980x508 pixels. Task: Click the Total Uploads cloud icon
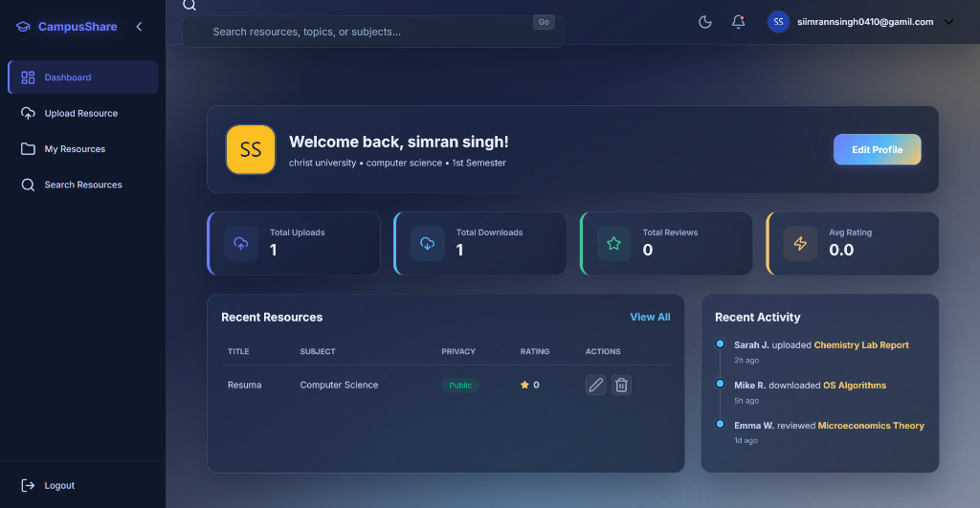tap(241, 243)
